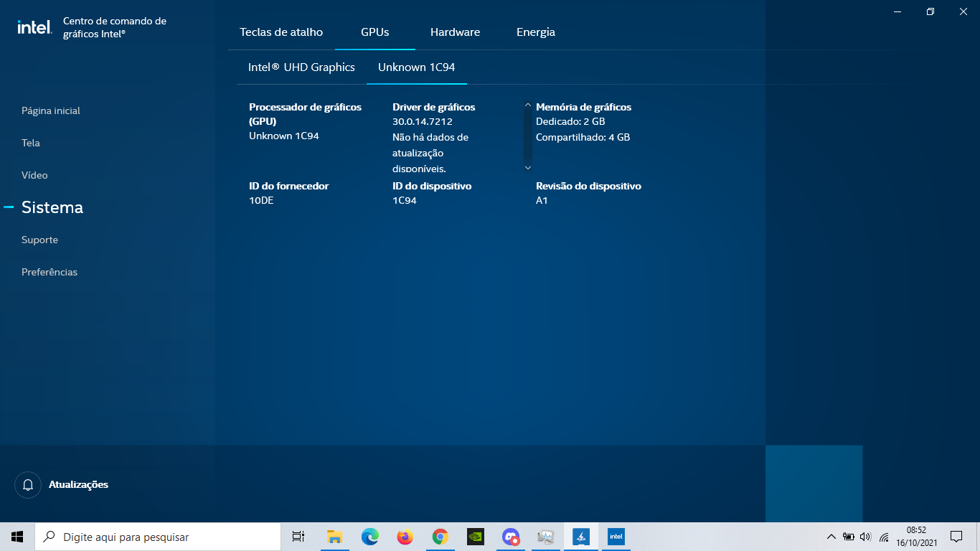Click the Intel logo in the sidebar

tap(34, 27)
